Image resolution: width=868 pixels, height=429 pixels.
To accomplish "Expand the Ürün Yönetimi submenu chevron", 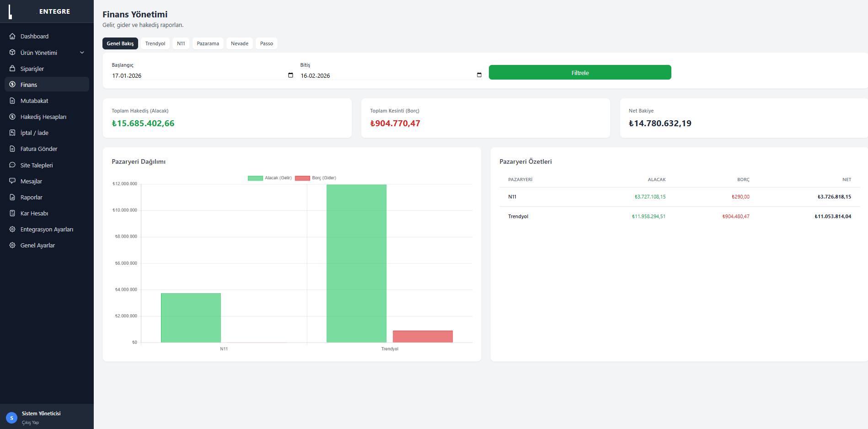I will (x=82, y=53).
